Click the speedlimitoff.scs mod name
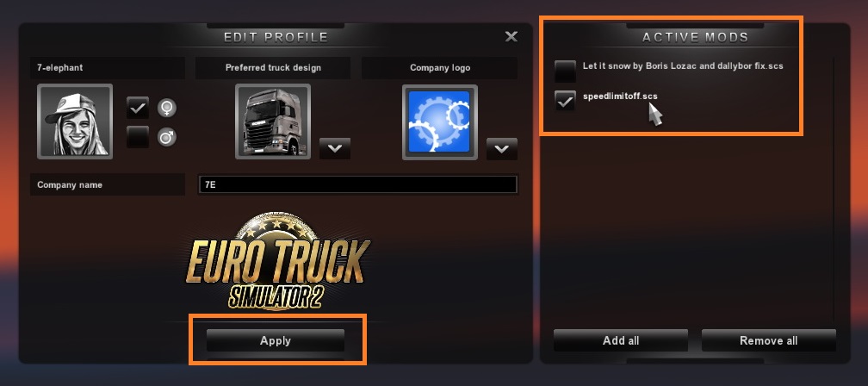868x386 pixels. tap(620, 96)
